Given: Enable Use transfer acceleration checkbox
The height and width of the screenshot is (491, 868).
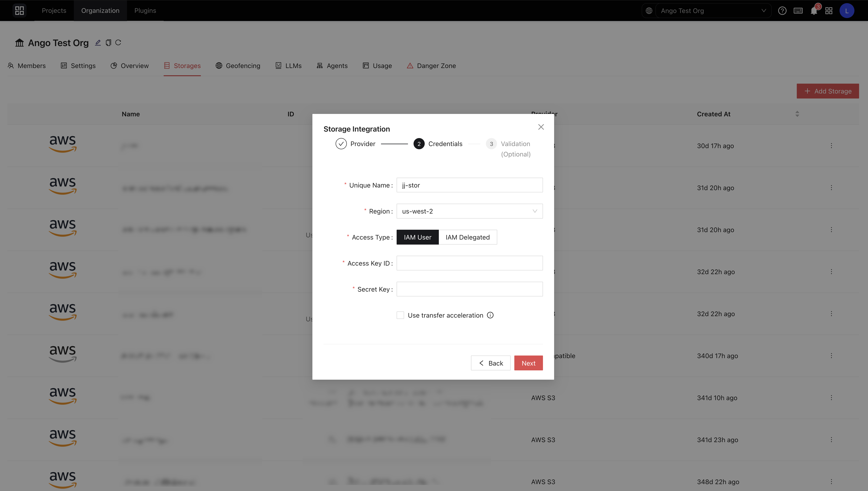Looking at the screenshot, I should 400,315.
